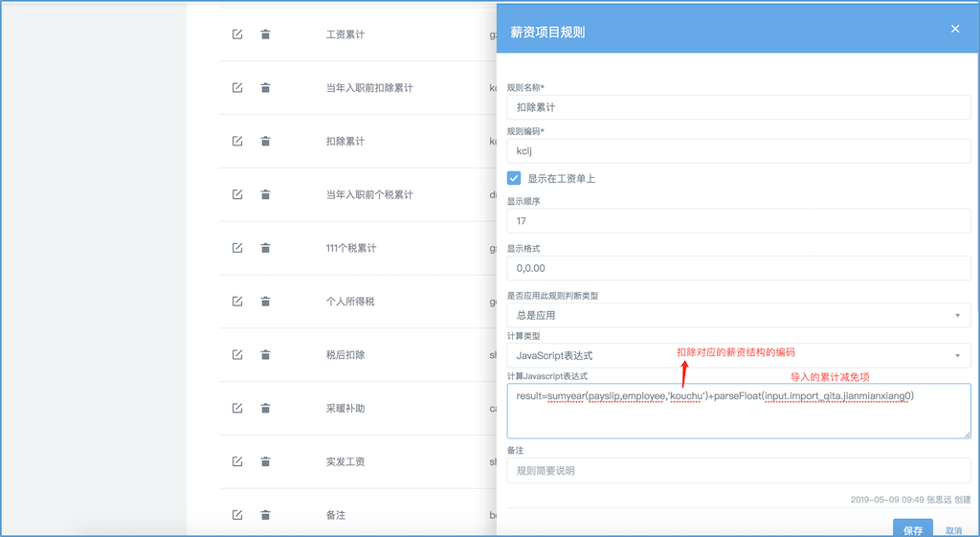
Task: Select the 扣除累计 text in the list
Action: 345,142
